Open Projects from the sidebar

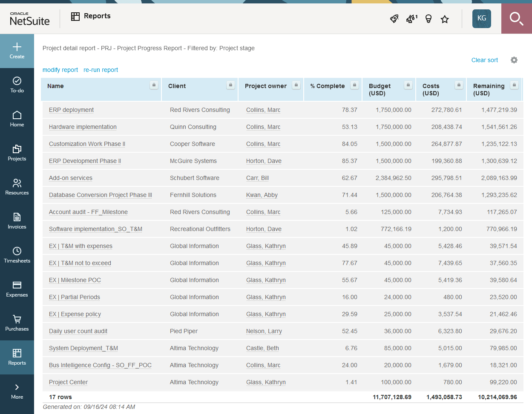(x=17, y=153)
